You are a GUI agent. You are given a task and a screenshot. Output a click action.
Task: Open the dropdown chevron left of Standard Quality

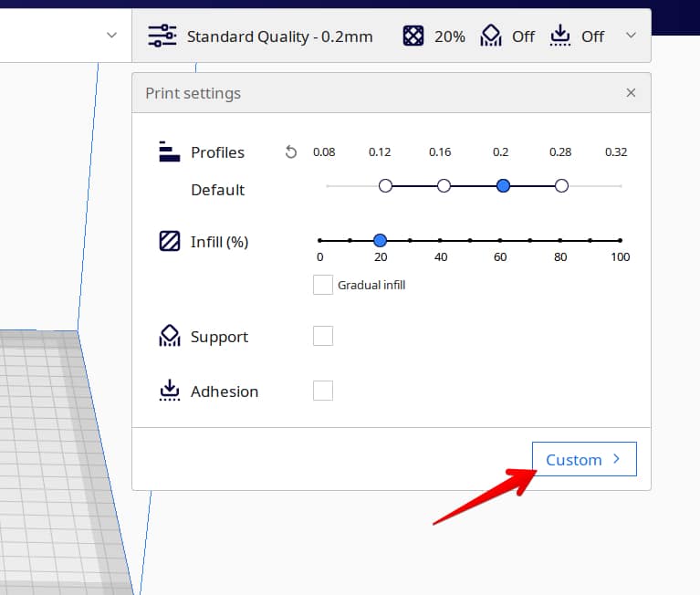[111, 36]
